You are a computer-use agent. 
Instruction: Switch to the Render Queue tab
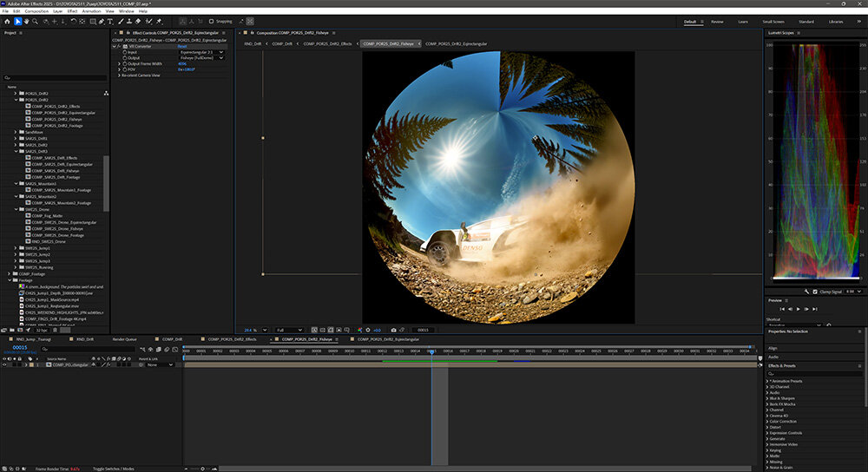pos(125,339)
